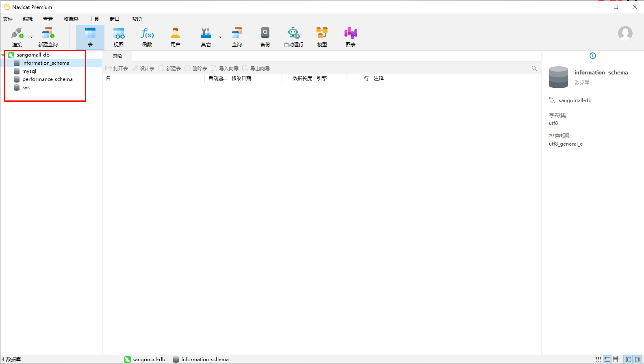Click the user avatar profile icon
Image resolution: width=644 pixels, height=364 pixels.
[625, 33]
